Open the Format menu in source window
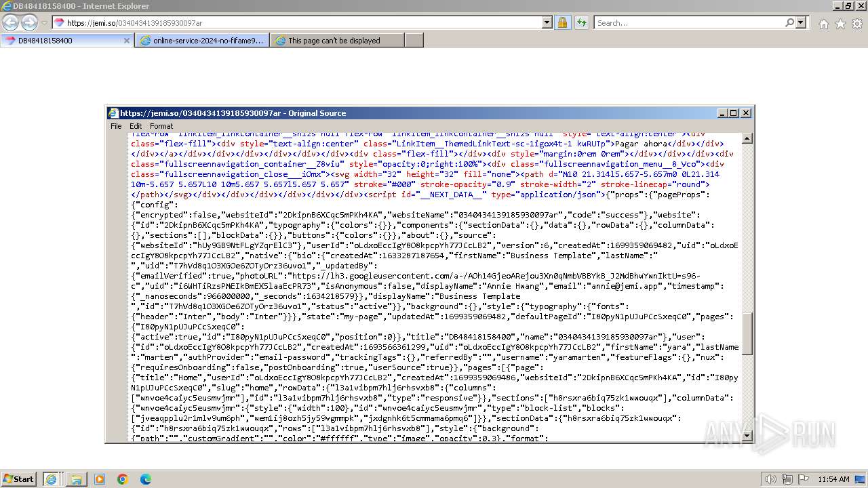This screenshot has height=488, width=868. (x=161, y=126)
